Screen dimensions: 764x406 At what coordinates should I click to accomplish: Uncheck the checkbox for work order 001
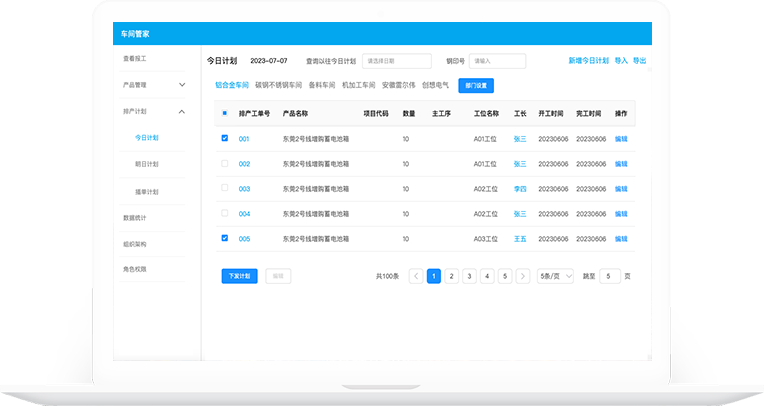click(224, 138)
